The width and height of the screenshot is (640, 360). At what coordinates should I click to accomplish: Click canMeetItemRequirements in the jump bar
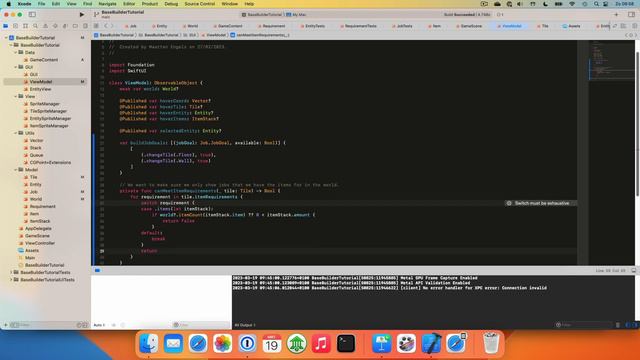[x=260, y=35]
